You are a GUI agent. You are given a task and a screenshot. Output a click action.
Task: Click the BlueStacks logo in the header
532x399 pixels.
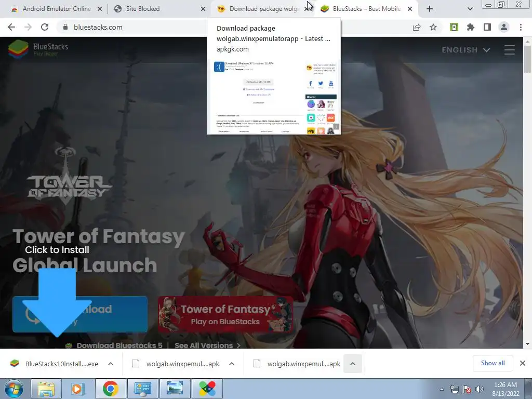pos(38,49)
